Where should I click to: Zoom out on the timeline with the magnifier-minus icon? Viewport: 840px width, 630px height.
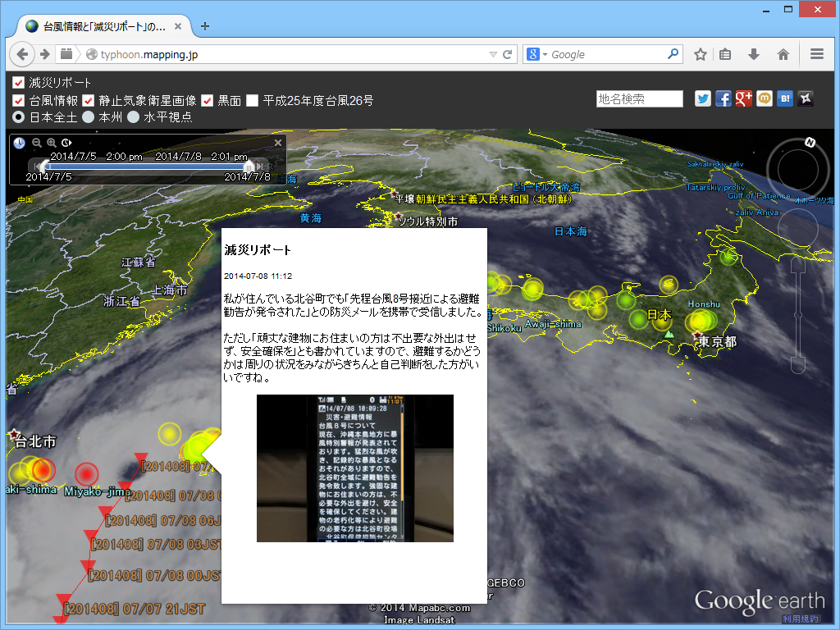click(x=37, y=142)
